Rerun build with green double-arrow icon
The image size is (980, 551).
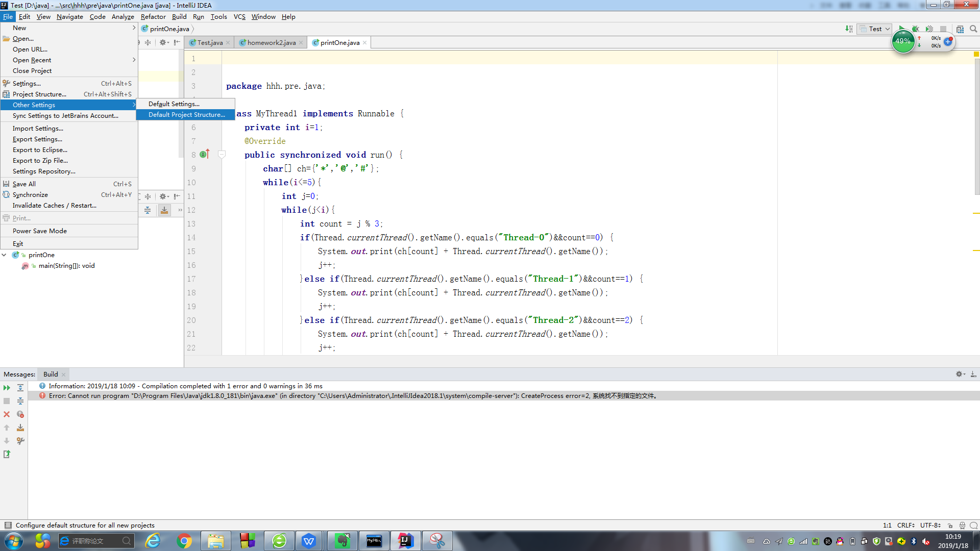coord(7,388)
